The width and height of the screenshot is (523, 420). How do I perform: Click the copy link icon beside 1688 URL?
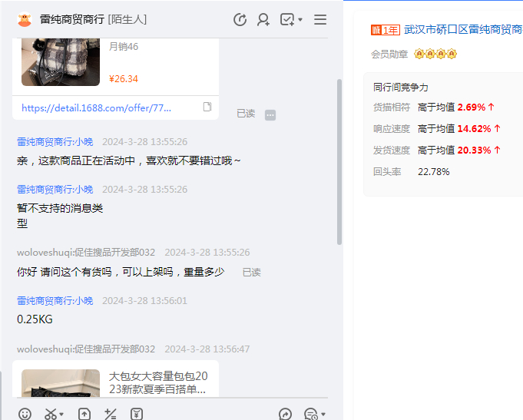[207, 107]
